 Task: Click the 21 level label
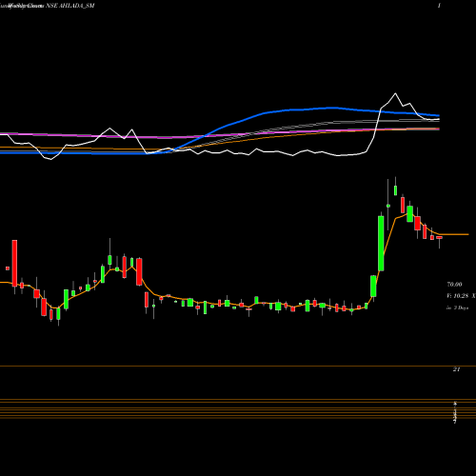tap(456, 369)
